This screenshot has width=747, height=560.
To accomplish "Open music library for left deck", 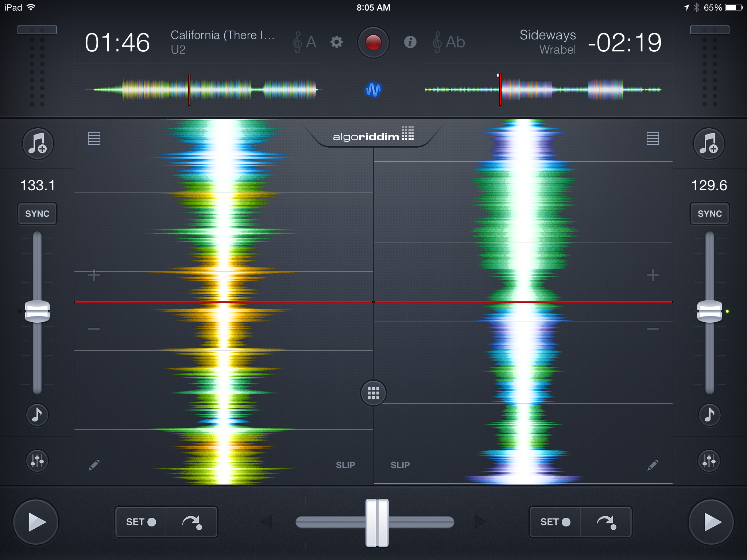I will click(38, 144).
